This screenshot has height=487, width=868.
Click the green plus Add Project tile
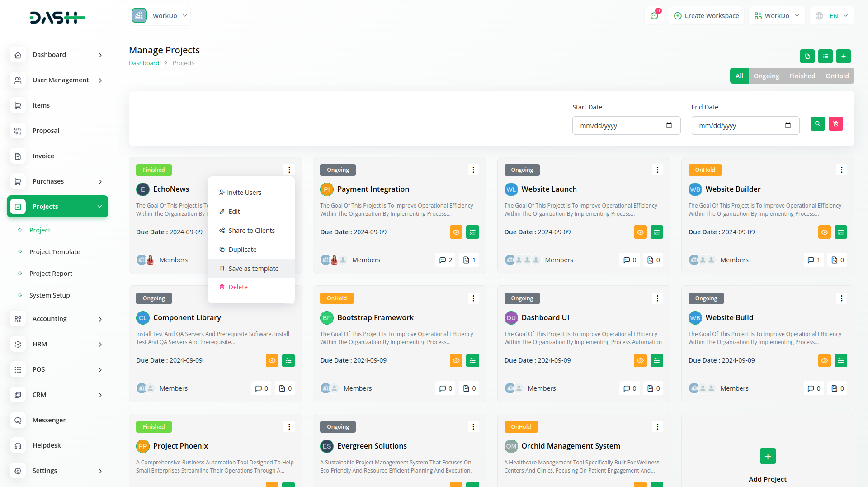pos(768,456)
